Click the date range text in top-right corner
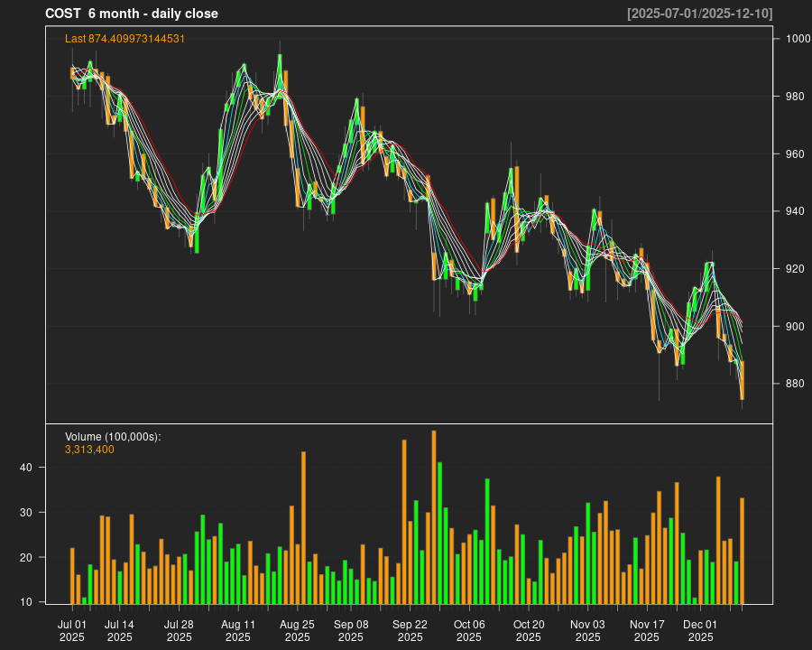 [x=699, y=14]
